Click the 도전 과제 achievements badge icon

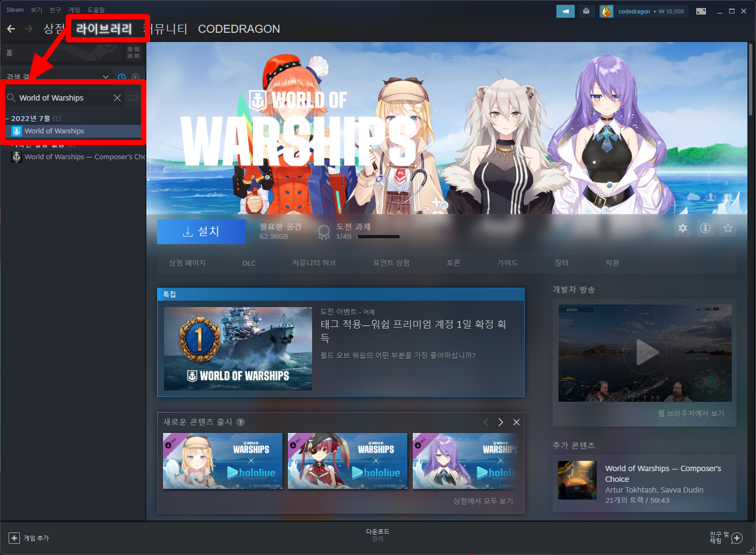pos(324,232)
